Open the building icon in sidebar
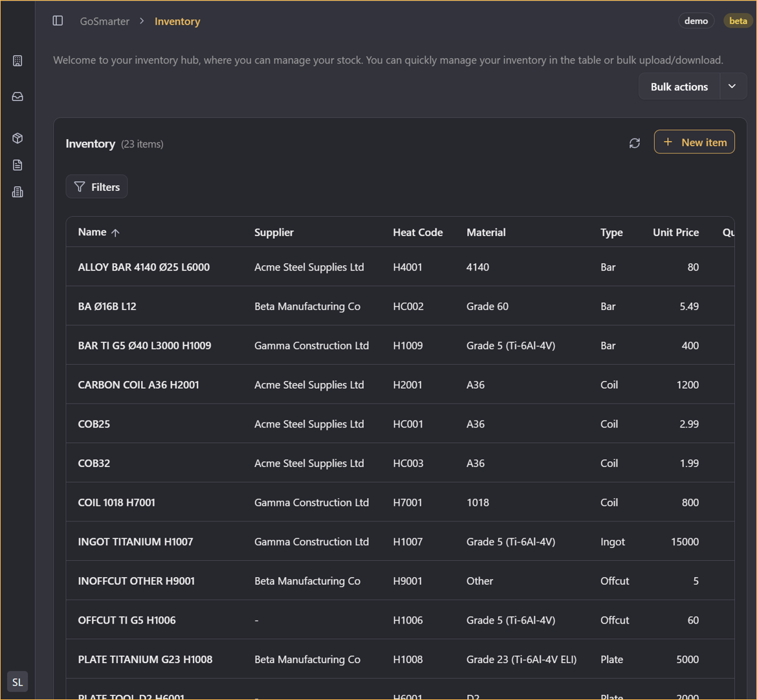757x700 pixels. pos(17,61)
